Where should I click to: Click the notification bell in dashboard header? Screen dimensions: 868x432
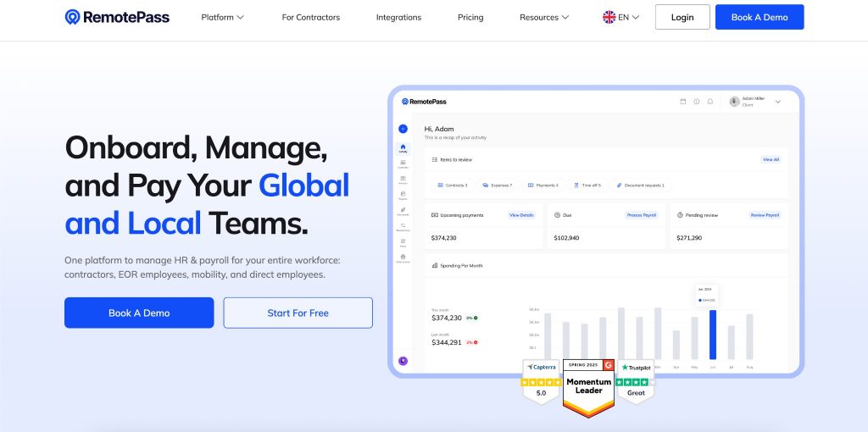pyautogui.click(x=710, y=102)
